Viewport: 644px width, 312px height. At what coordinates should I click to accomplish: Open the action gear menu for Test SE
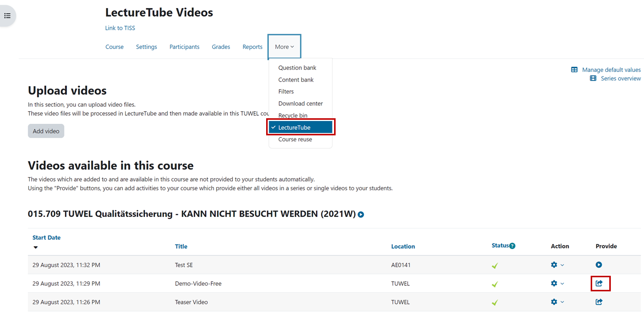click(557, 265)
